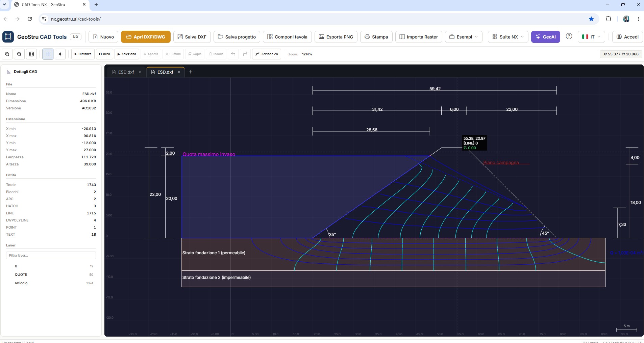Click the zoom out magnifier tool
Image resolution: width=644 pixels, height=343 pixels.
(x=19, y=54)
